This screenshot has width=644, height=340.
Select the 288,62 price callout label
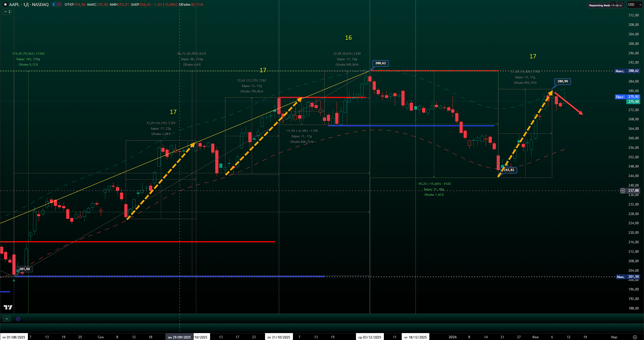click(380, 63)
